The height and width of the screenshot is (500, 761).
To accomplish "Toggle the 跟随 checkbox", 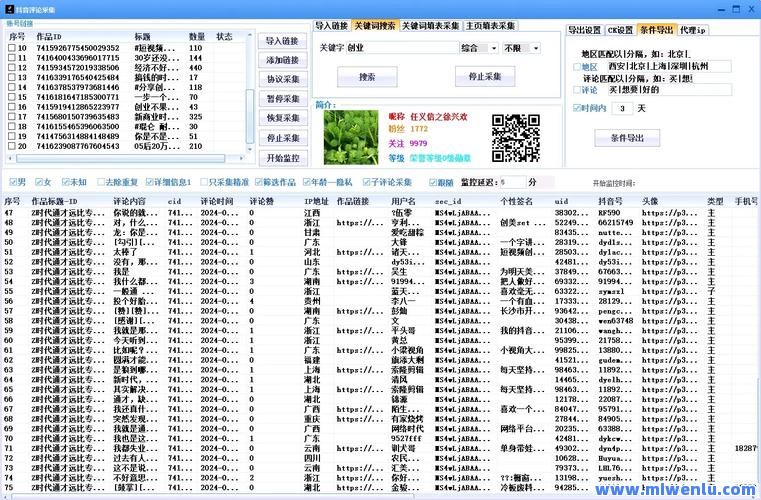I will click(433, 183).
